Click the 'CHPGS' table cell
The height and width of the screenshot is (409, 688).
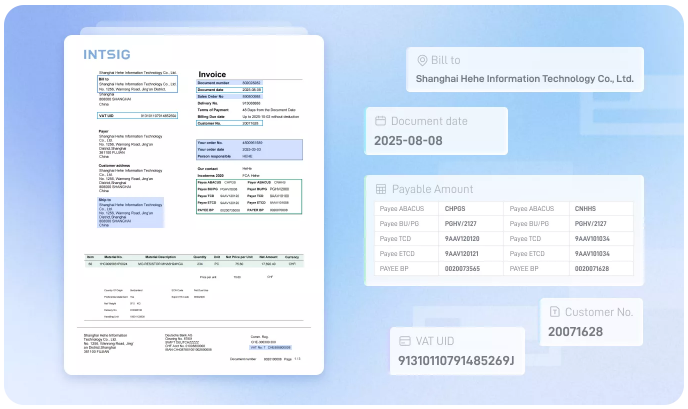point(471,209)
